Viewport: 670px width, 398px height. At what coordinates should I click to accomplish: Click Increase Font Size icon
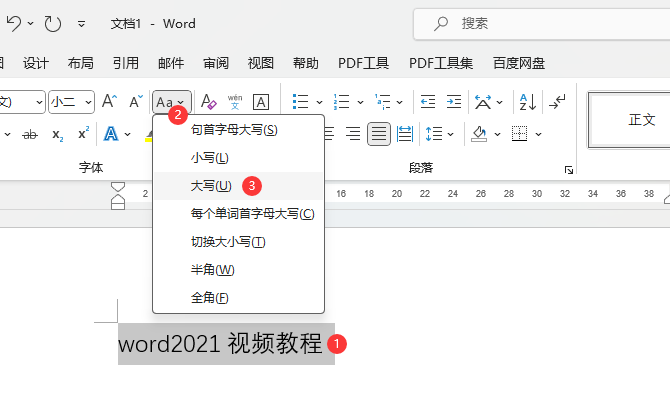(109, 102)
